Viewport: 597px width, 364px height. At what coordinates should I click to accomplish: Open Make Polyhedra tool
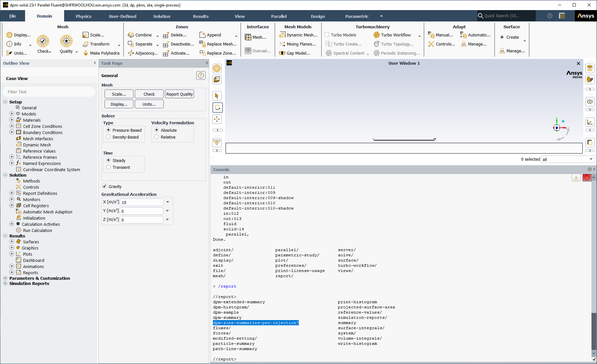pyautogui.click(x=102, y=53)
